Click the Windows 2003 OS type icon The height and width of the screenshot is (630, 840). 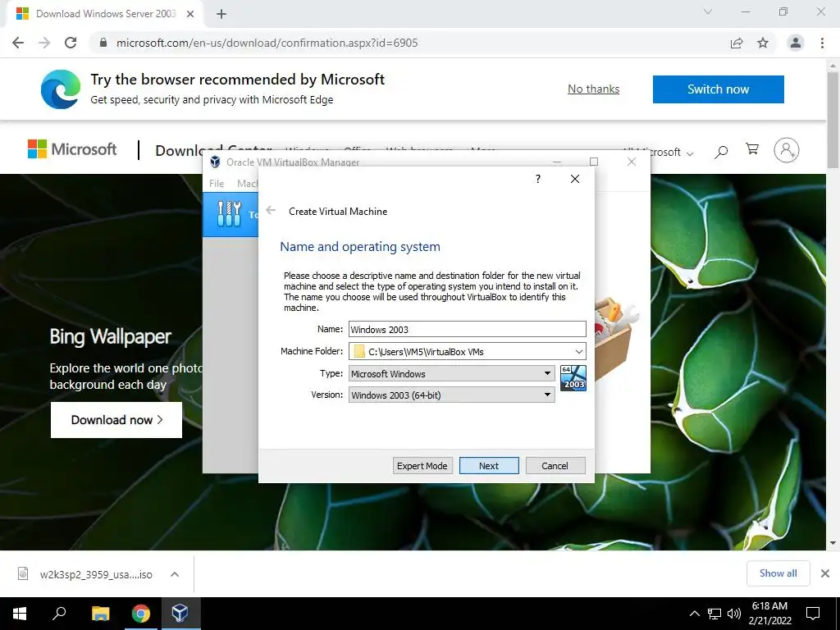(x=573, y=377)
